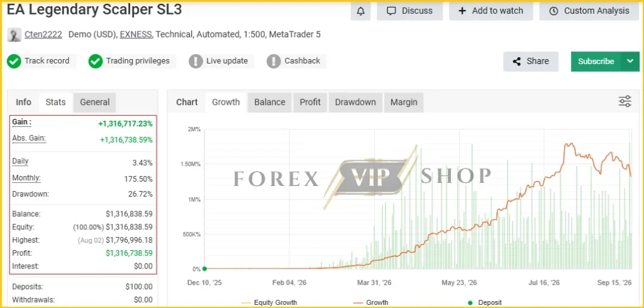Click the $100.00 deposits value

(139, 287)
